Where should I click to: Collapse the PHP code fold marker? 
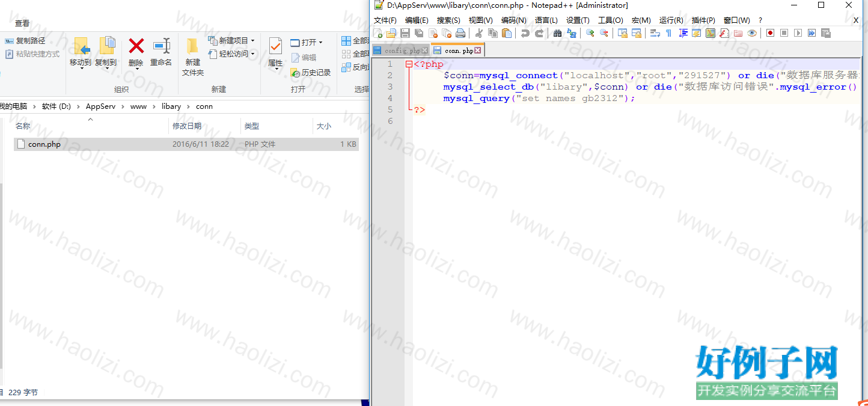(409, 64)
